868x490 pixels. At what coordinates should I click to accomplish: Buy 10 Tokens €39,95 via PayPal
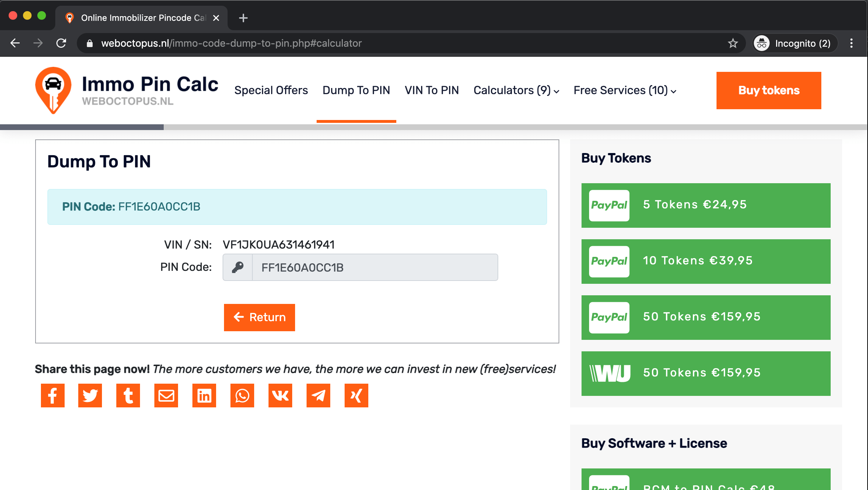pyautogui.click(x=706, y=261)
